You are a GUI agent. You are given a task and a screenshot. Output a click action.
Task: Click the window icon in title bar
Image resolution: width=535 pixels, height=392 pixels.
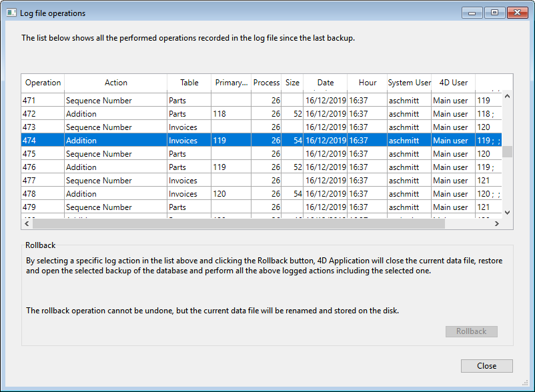11,13
